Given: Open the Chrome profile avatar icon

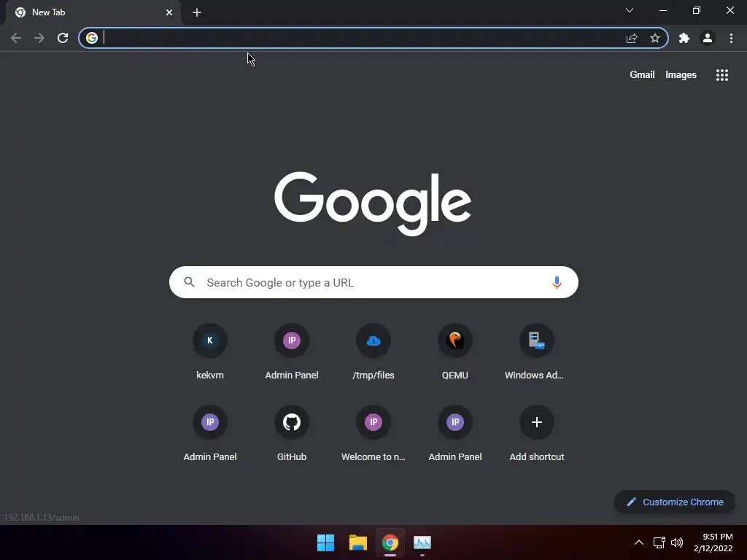Looking at the screenshot, I should click(708, 38).
